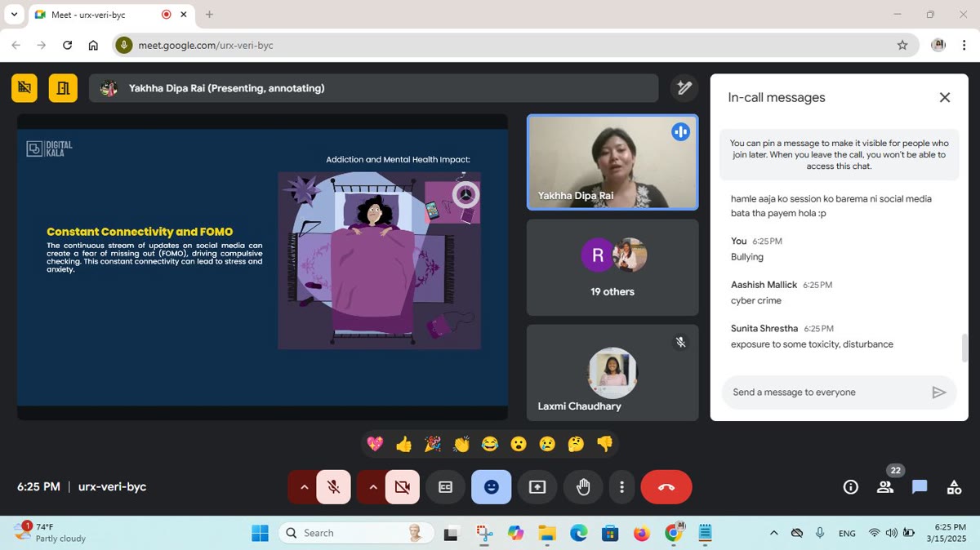This screenshot has height=550, width=980.
Task: Unmute the microphone
Action: point(334,487)
